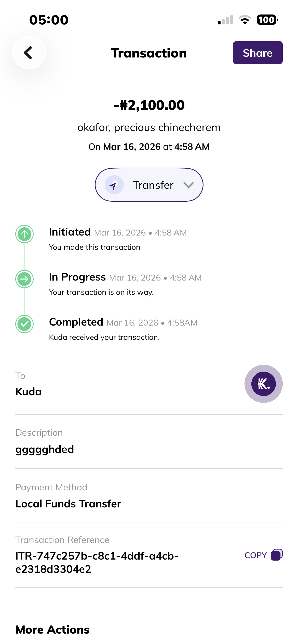The width and height of the screenshot is (298, 644).
Task: Copy the transaction reference
Action: coord(256,555)
